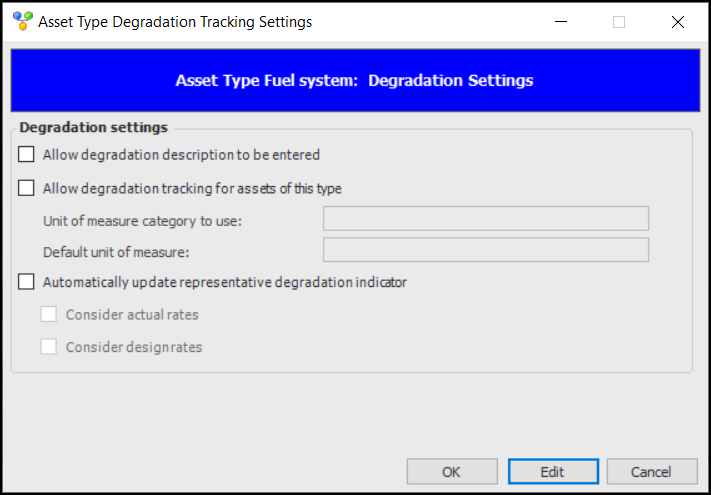The image size is (711, 495).
Task: Click the blue 'Asset Type Fuel system' banner
Action: pos(355,81)
